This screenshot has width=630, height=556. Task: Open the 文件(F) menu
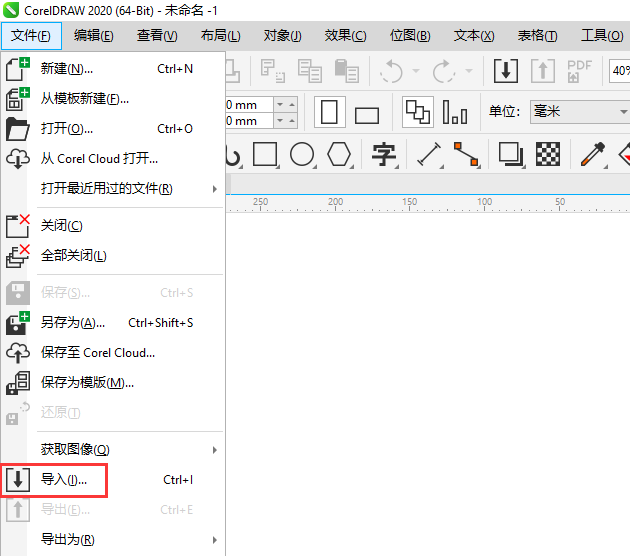coord(31,36)
